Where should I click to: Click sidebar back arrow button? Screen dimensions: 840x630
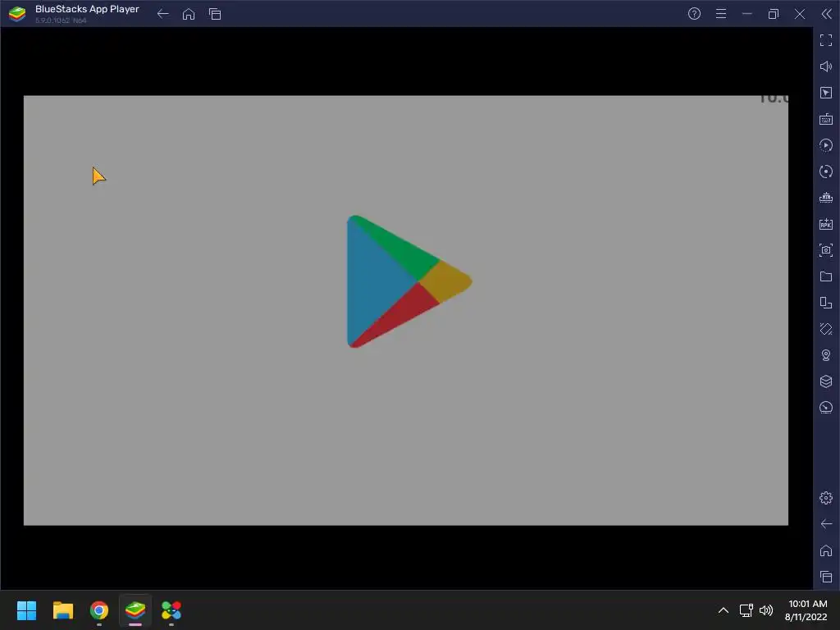826,524
